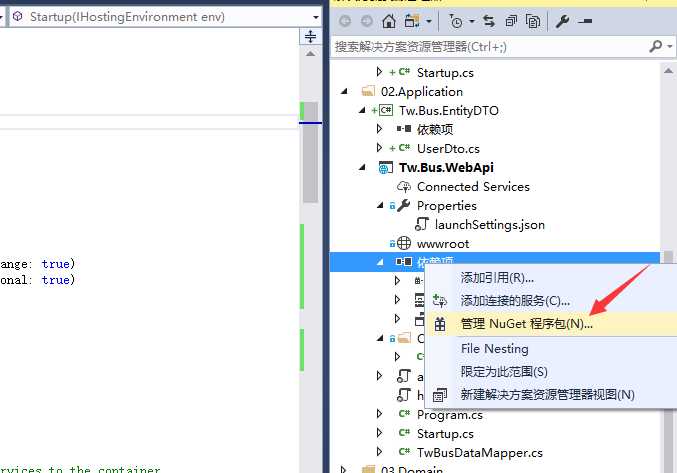Expand the UserDto.cs file node
Viewport: 677px width, 473px height.
pyautogui.click(x=379, y=148)
